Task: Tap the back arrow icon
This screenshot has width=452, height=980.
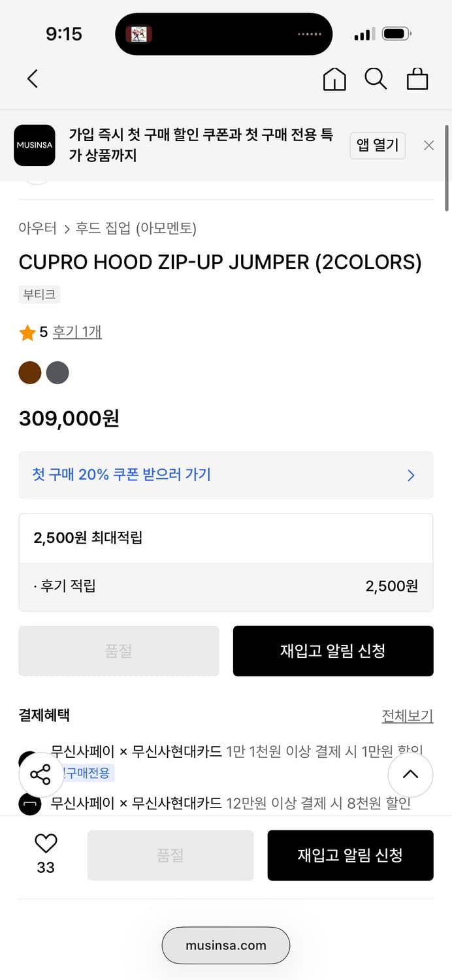Action: (33, 79)
